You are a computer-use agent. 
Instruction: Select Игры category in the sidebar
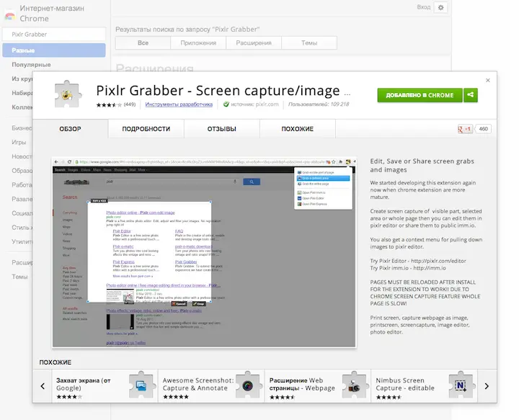[19, 142]
